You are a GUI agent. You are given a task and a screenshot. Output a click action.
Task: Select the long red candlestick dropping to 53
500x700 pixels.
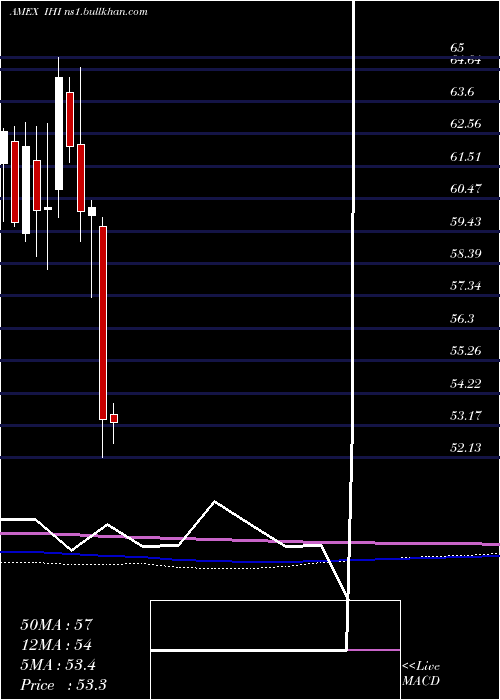pyautogui.click(x=103, y=323)
